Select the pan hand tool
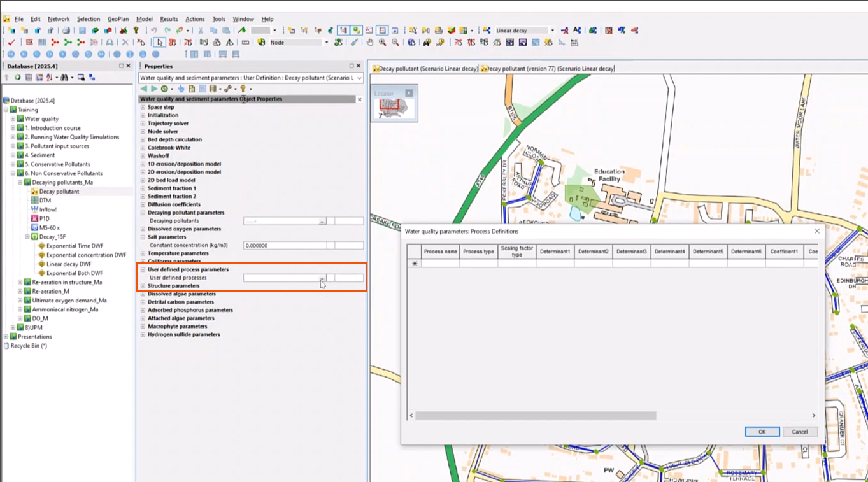868x482 pixels. 371,43
